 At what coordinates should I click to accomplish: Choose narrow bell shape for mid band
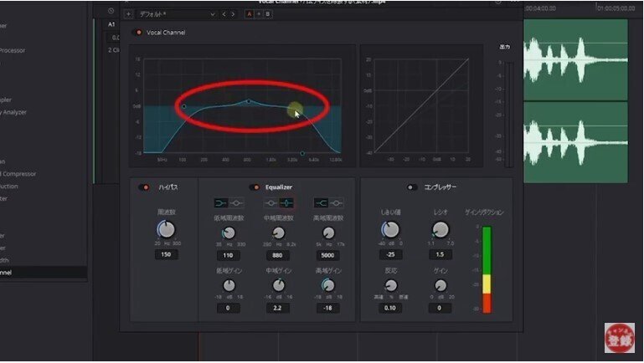click(x=286, y=203)
